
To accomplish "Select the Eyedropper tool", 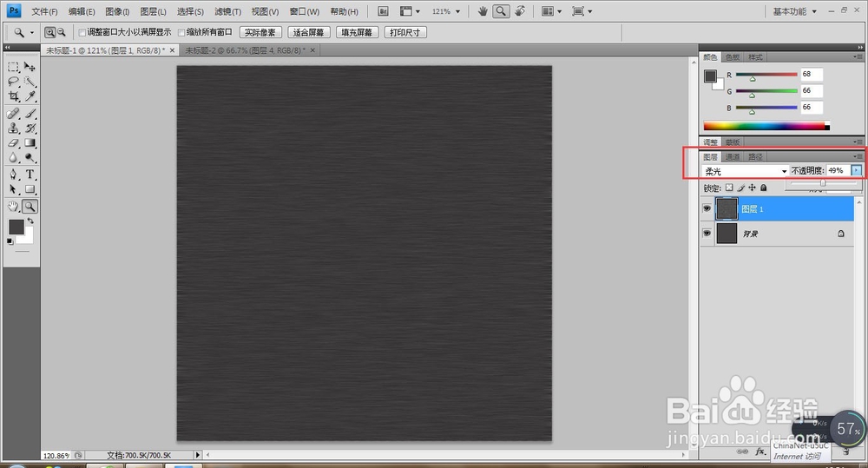I will point(30,96).
